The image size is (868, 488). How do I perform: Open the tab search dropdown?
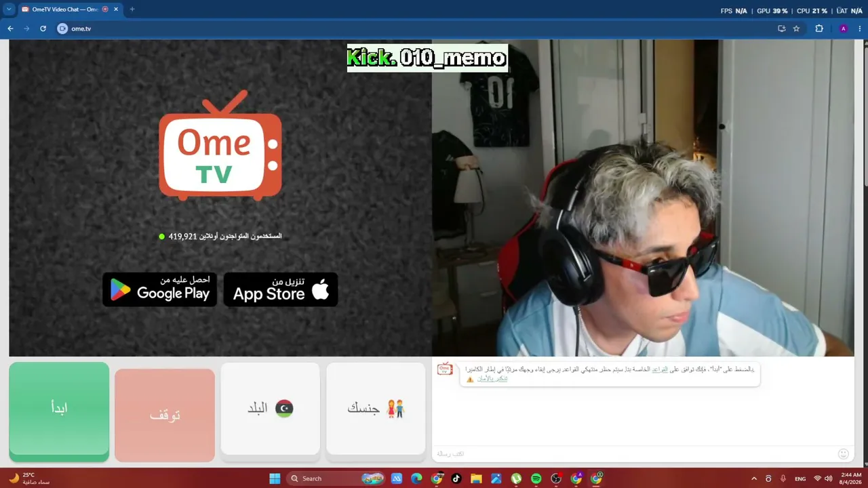click(x=9, y=9)
